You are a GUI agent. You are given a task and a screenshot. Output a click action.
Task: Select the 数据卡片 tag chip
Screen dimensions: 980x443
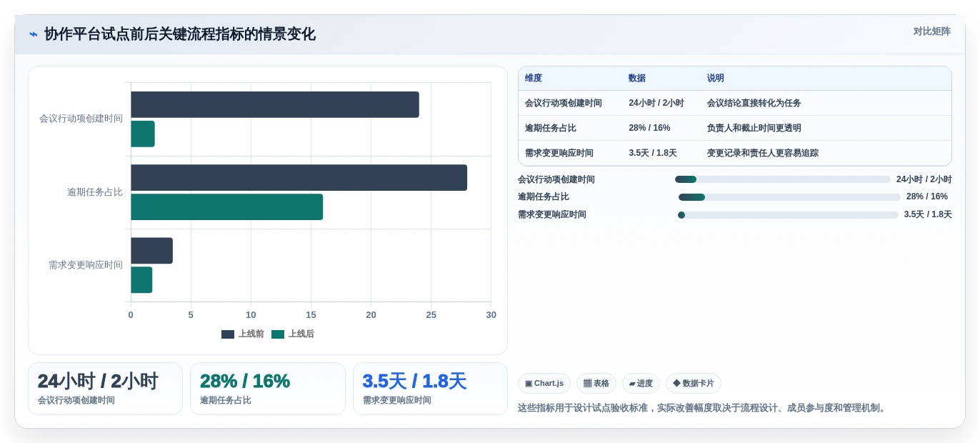pos(694,383)
